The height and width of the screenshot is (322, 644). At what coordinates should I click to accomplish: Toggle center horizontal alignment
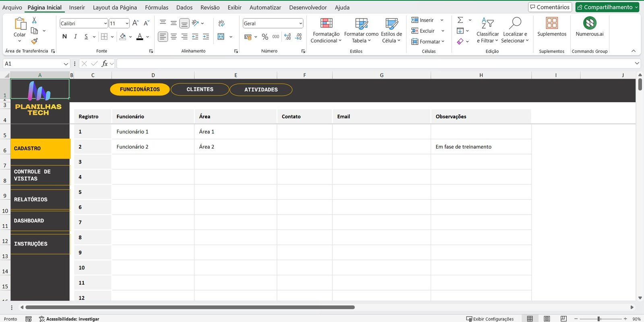point(173,37)
